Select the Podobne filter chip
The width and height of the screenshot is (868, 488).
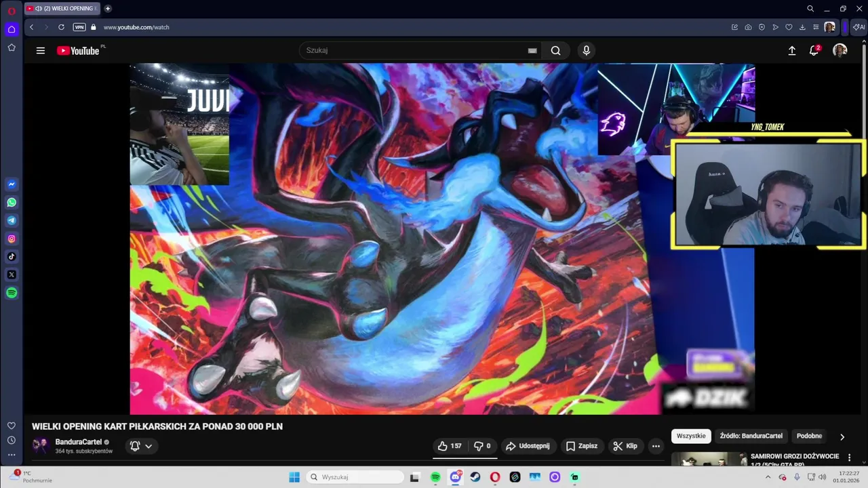click(x=809, y=436)
